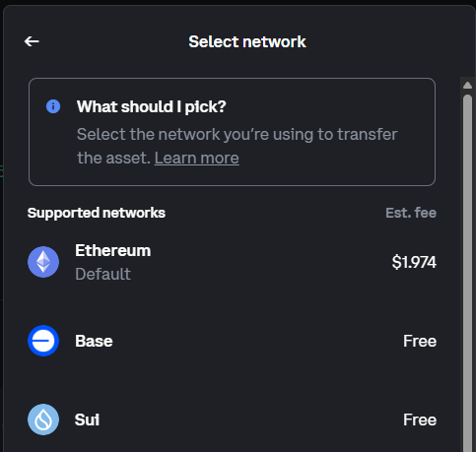
Task: Click the What should I pick? heading
Action: click(x=152, y=106)
